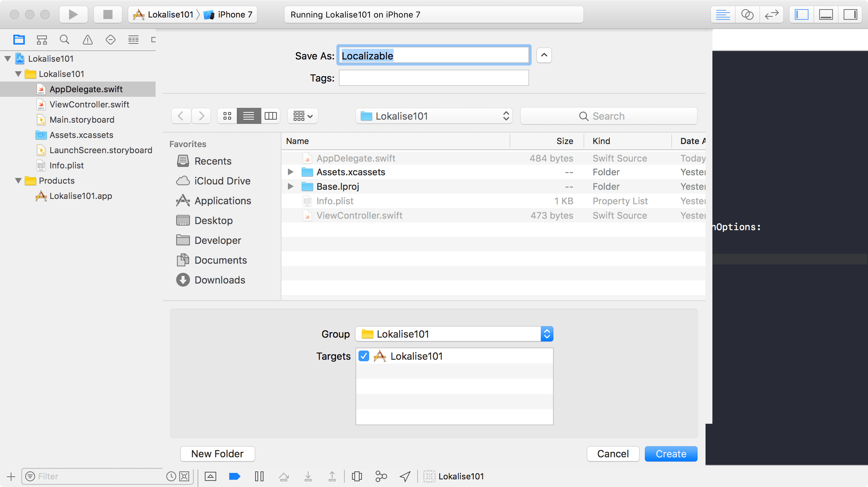Open the Debug View Hierarchy
Viewport: 868px width, 487px height.
[357, 476]
